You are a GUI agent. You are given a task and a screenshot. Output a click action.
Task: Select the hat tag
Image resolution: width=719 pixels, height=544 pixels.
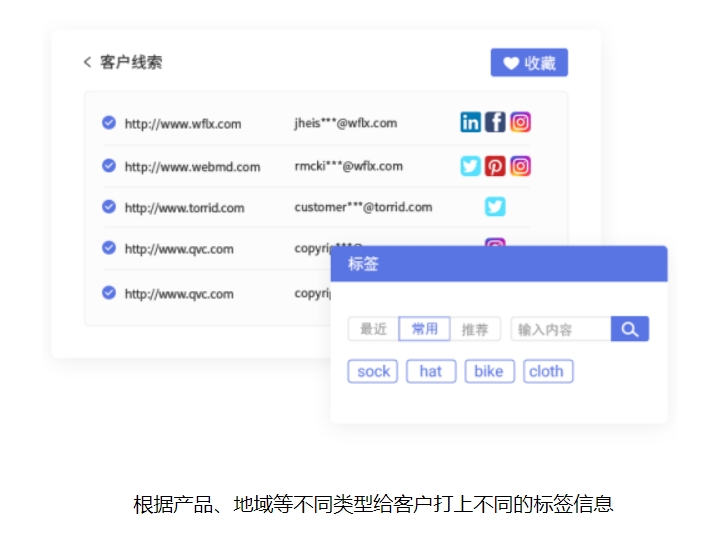click(x=431, y=371)
